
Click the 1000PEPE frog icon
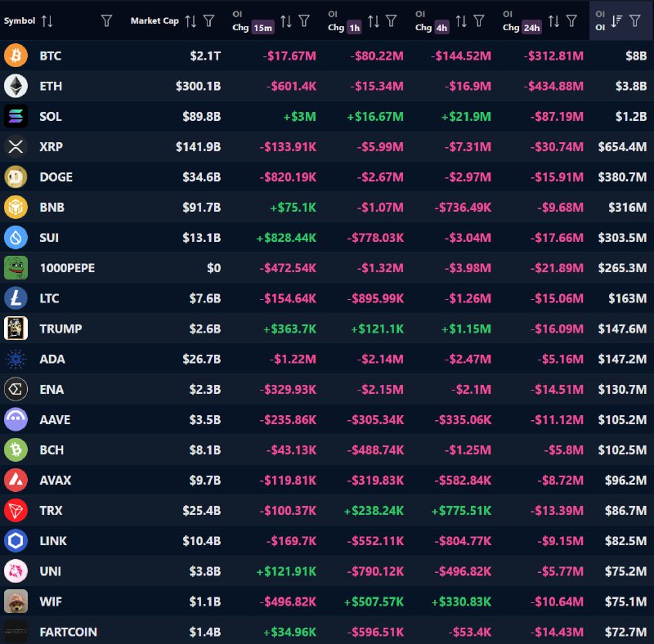coord(16,268)
